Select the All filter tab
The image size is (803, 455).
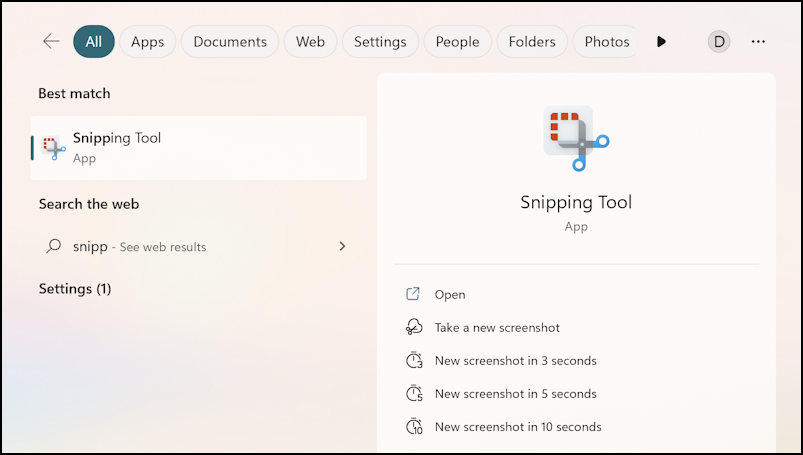(x=94, y=42)
